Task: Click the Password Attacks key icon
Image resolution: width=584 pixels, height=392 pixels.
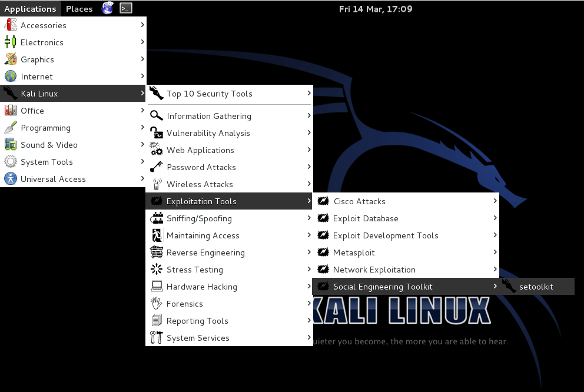Action: (x=157, y=167)
